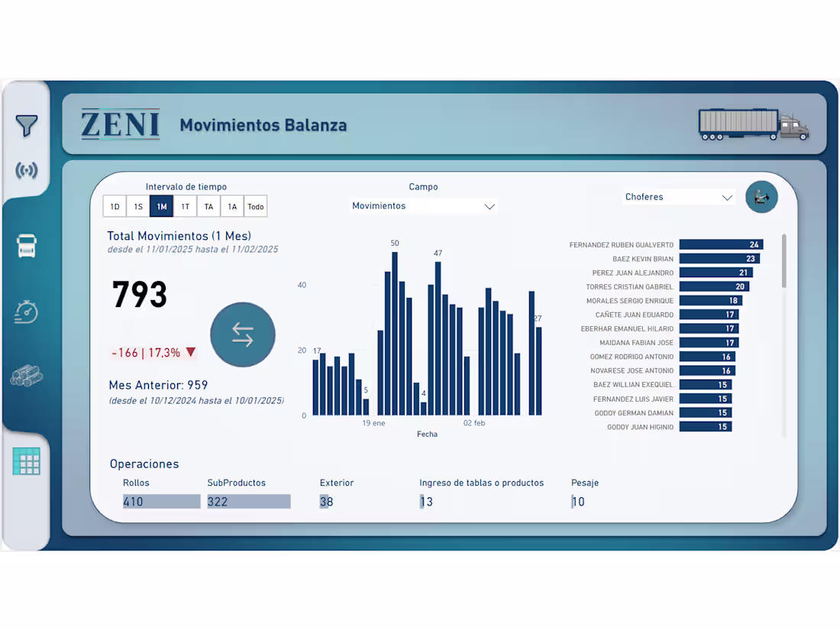840x630 pixels.
Task: Select the 1A interval tab
Action: click(x=231, y=205)
